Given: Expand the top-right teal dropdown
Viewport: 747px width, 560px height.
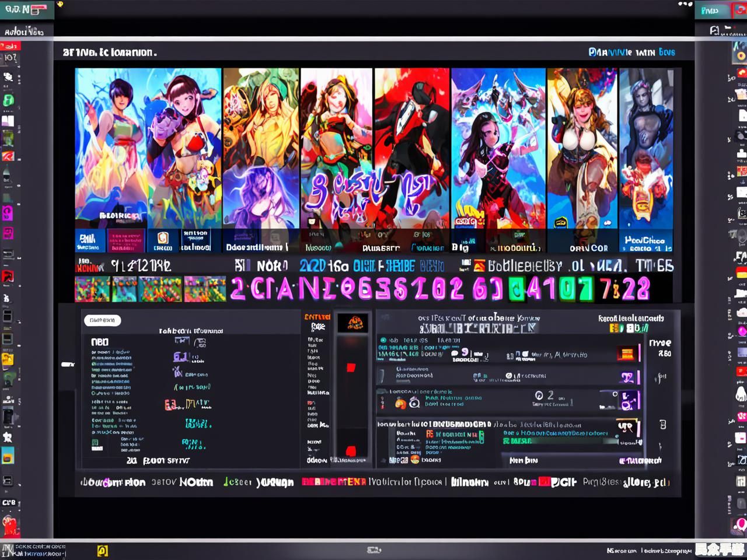Looking at the screenshot, I should click(712, 10).
